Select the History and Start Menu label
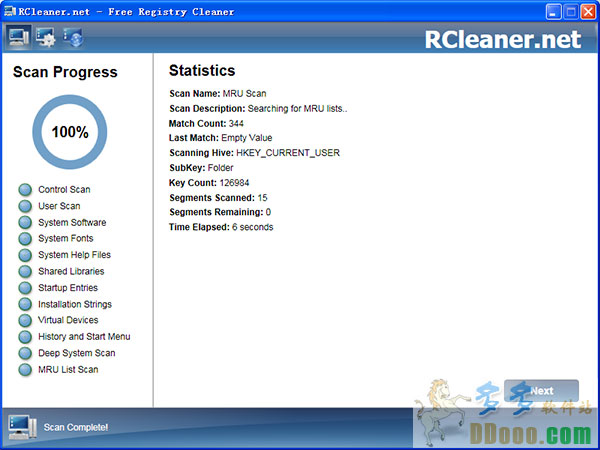The height and width of the screenshot is (450, 600). click(84, 337)
